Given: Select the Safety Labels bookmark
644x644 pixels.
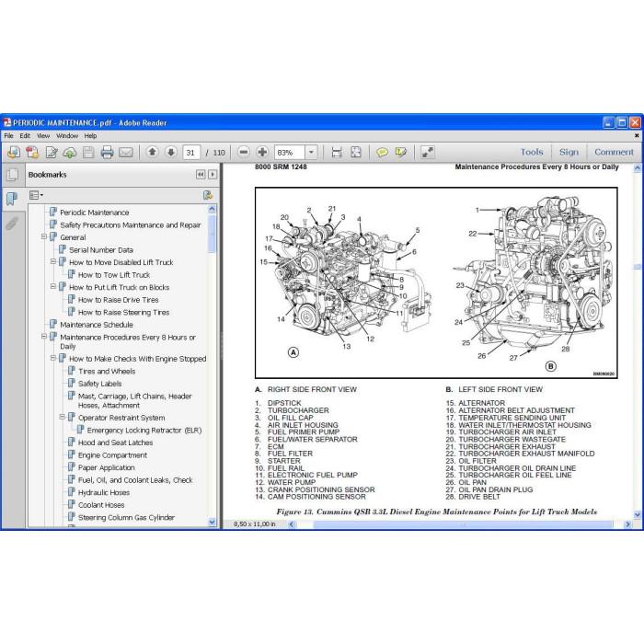Looking at the screenshot, I should [x=99, y=384].
